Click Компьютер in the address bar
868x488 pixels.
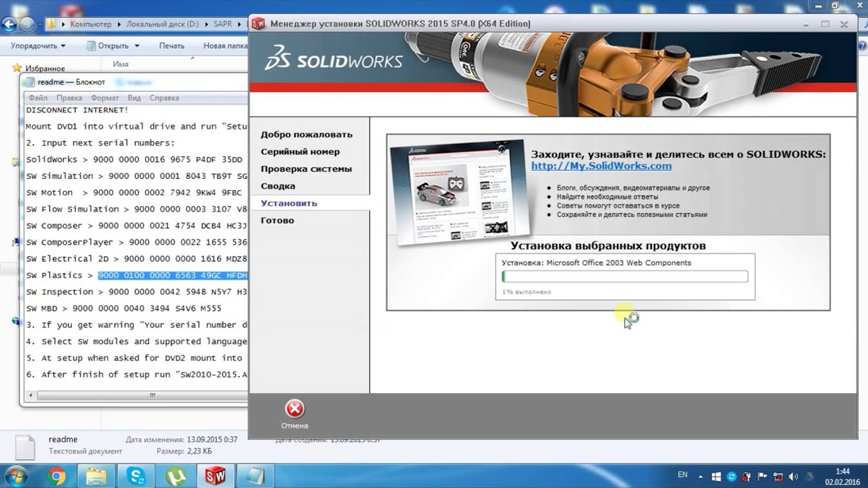click(x=91, y=24)
